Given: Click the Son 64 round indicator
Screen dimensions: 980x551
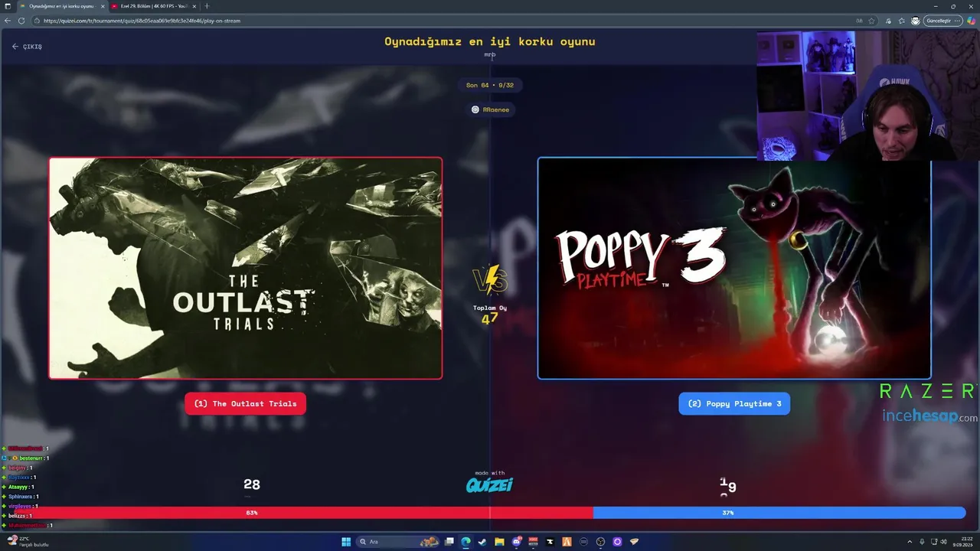Looking at the screenshot, I should (x=490, y=85).
